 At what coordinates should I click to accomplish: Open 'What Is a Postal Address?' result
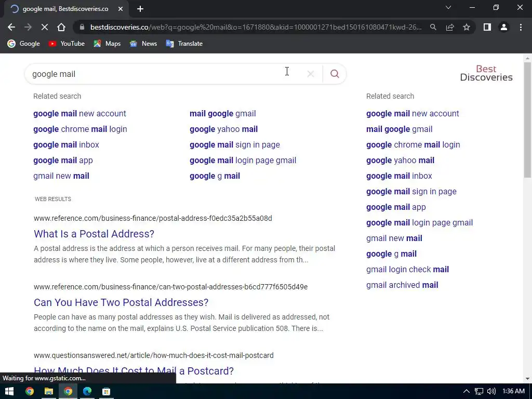pos(94,234)
